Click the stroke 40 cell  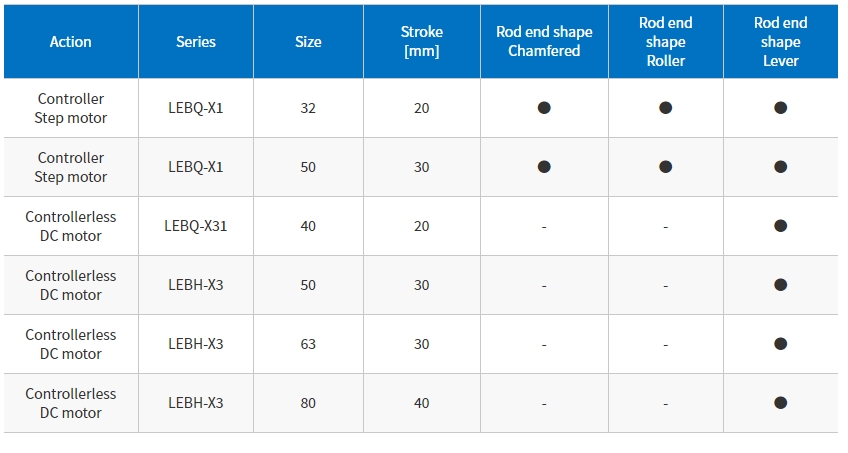(x=422, y=403)
